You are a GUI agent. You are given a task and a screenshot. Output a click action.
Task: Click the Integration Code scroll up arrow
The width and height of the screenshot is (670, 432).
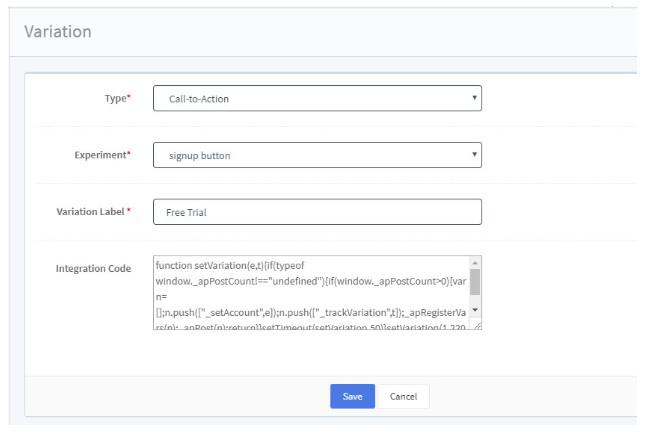tap(475, 264)
